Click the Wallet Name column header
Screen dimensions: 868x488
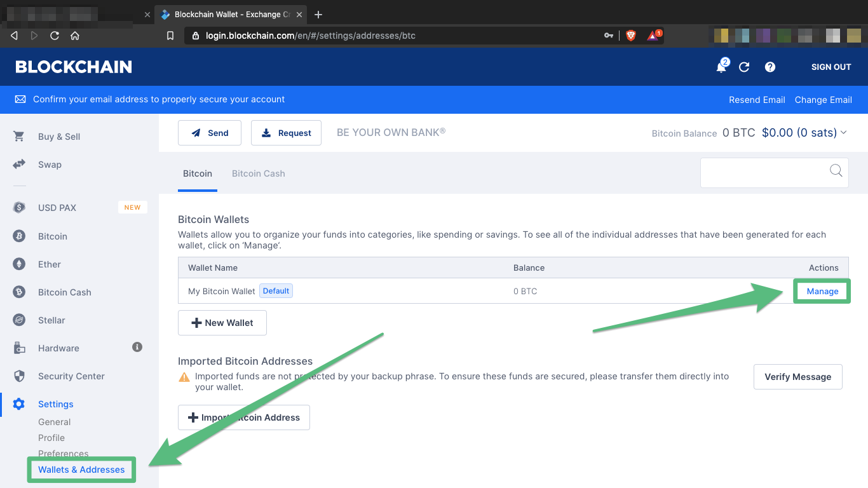click(x=213, y=268)
